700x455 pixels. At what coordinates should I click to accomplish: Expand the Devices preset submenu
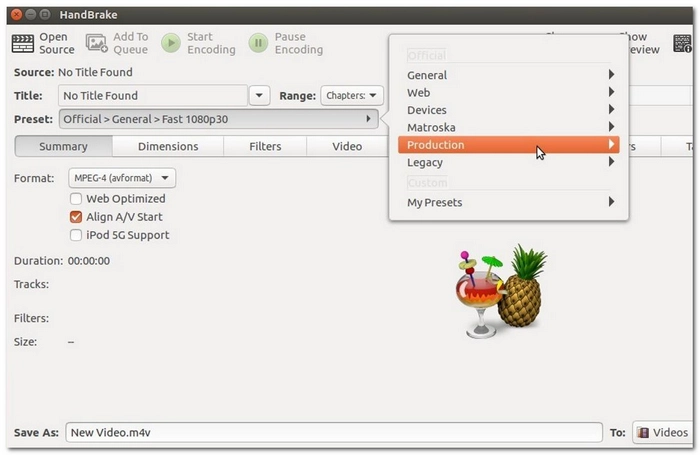tap(508, 110)
